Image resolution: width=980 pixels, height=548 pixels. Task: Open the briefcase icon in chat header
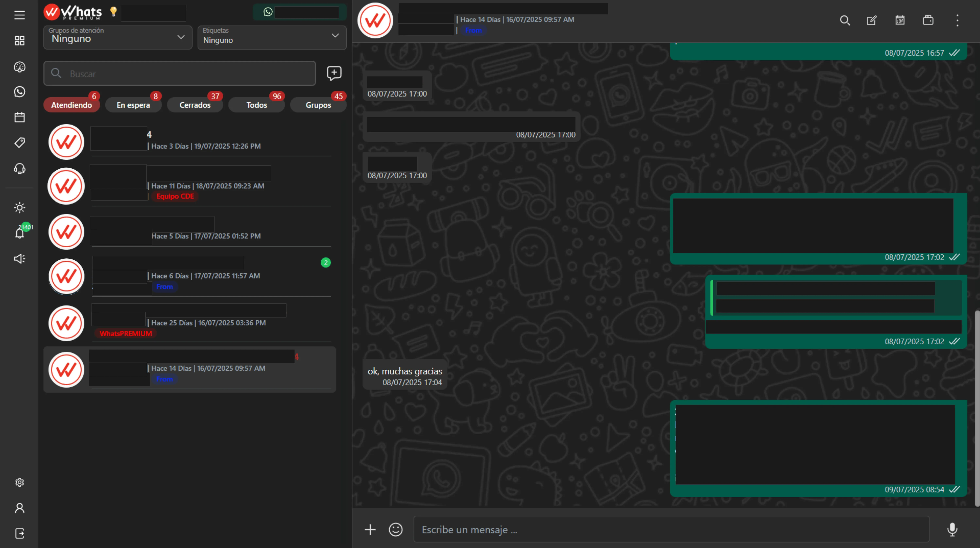click(928, 20)
